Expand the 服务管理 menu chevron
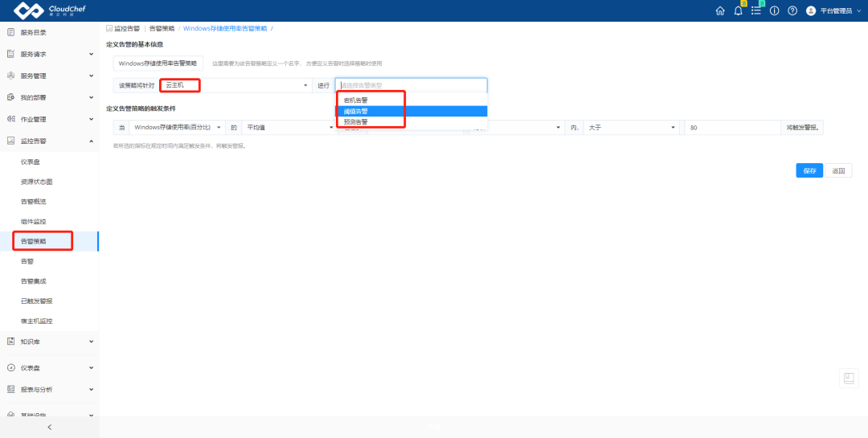This screenshot has height=438, width=868. click(92, 76)
